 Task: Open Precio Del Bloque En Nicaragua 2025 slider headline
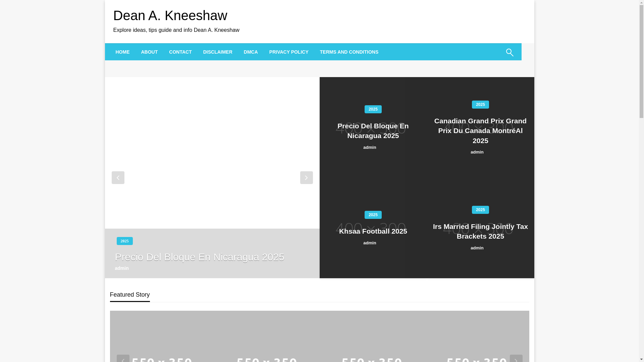[199, 257]
